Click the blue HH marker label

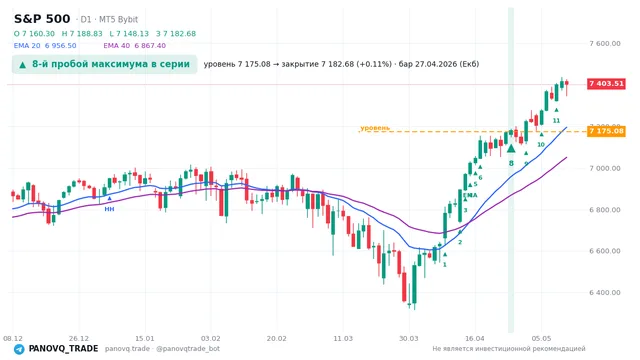click(109, 209)
